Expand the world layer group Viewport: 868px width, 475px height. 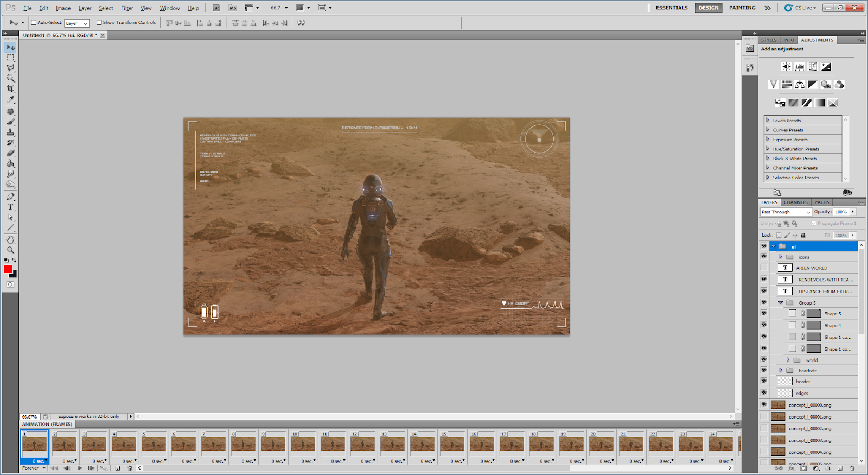788,359
